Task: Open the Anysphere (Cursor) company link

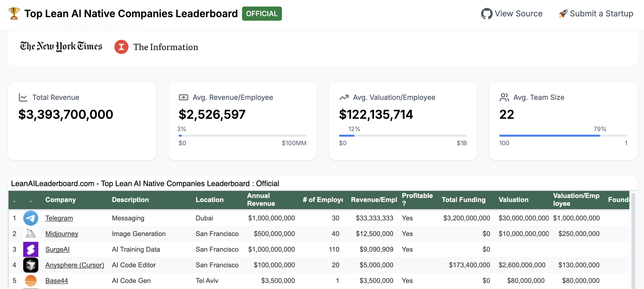Action: pos(74,265)
